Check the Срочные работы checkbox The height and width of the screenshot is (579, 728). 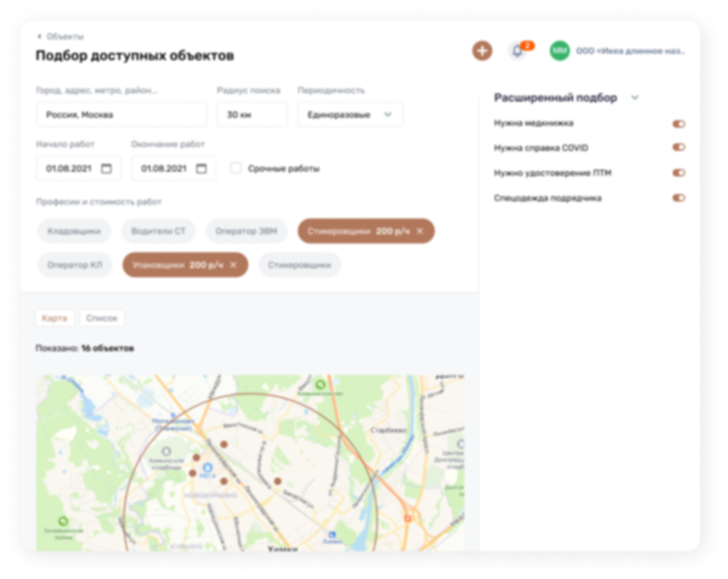click(235, 168)
